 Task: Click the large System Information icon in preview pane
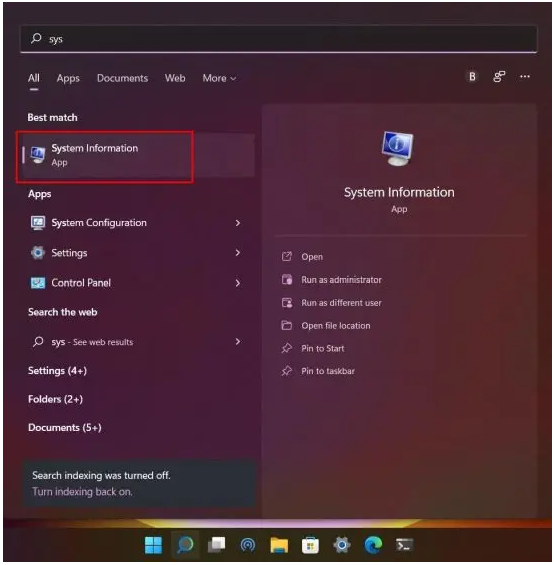pyautogui.click(x=398, y=148)
